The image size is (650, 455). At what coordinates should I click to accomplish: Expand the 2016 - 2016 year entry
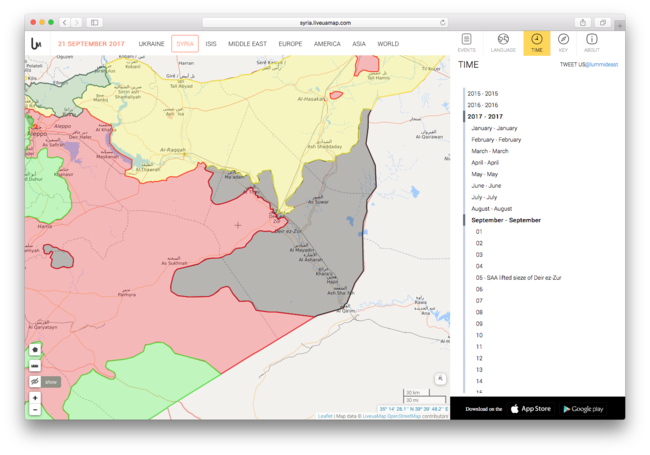[482, 104]
